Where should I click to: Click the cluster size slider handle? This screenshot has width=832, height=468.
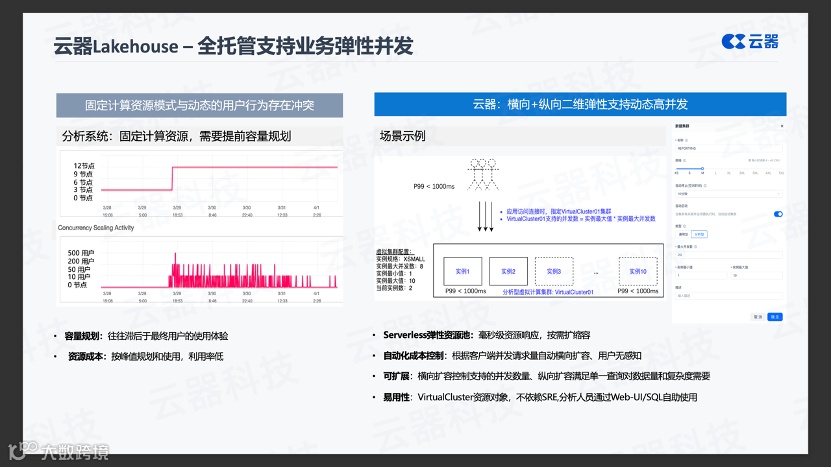(x=702, y=168)
